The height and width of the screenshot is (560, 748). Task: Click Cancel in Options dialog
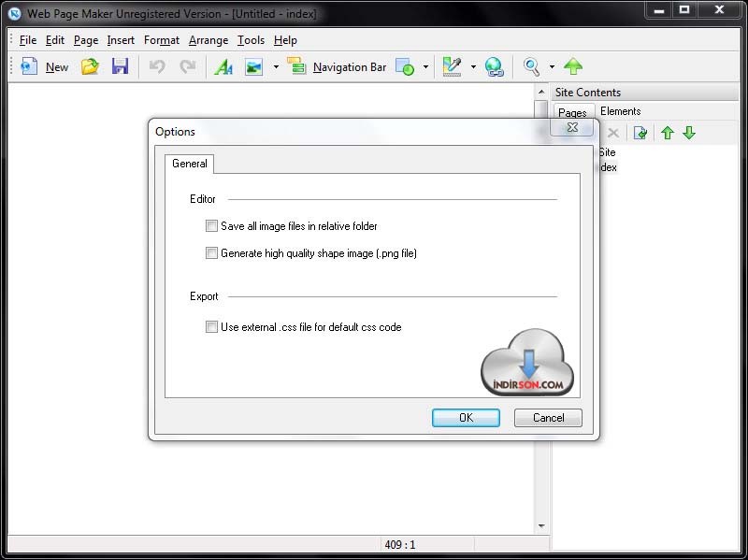tap(548, 418)
